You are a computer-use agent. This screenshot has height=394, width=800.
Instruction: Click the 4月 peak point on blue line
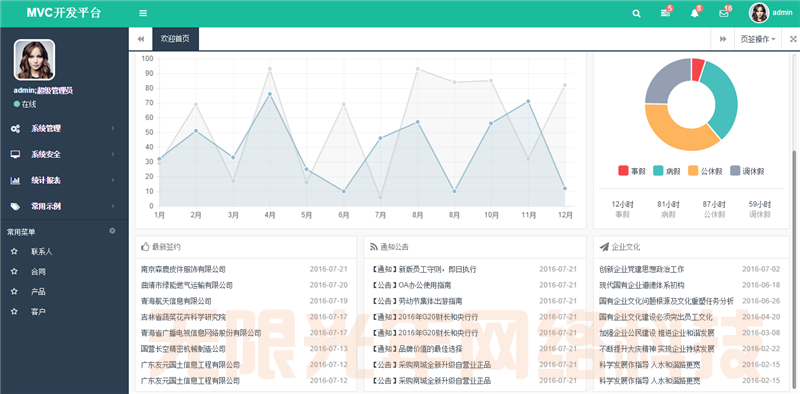(269, 94)
